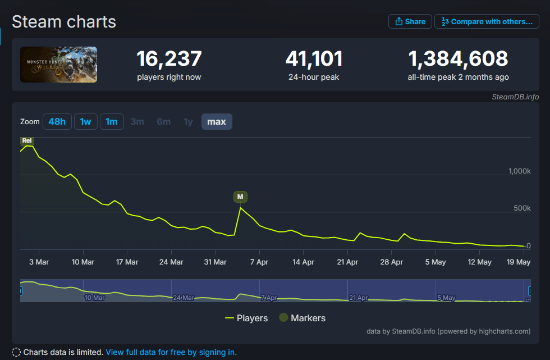Viewport: 550px width, 360px height.
Task: Click data by SteamDB.info highcharts credit
Action: point(448,331)
